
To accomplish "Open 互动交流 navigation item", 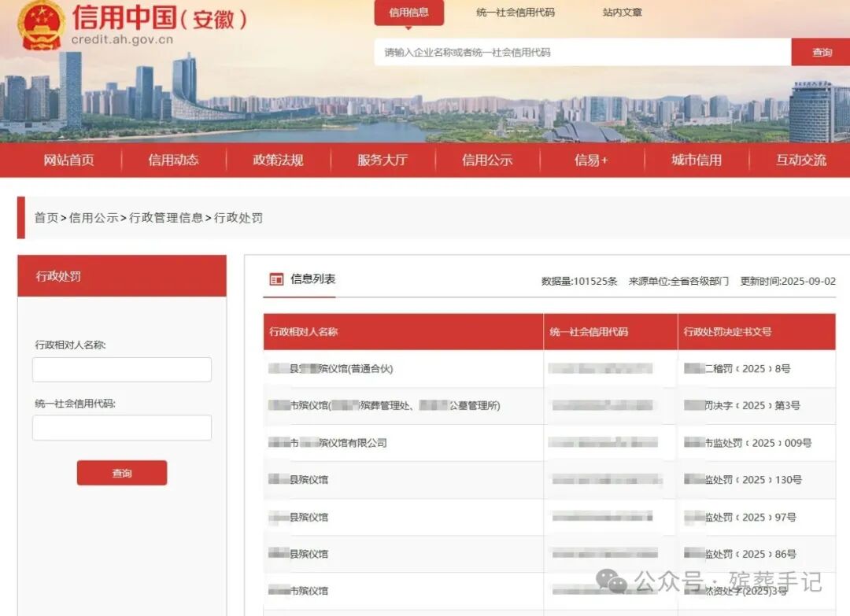I will coord(800,160).
